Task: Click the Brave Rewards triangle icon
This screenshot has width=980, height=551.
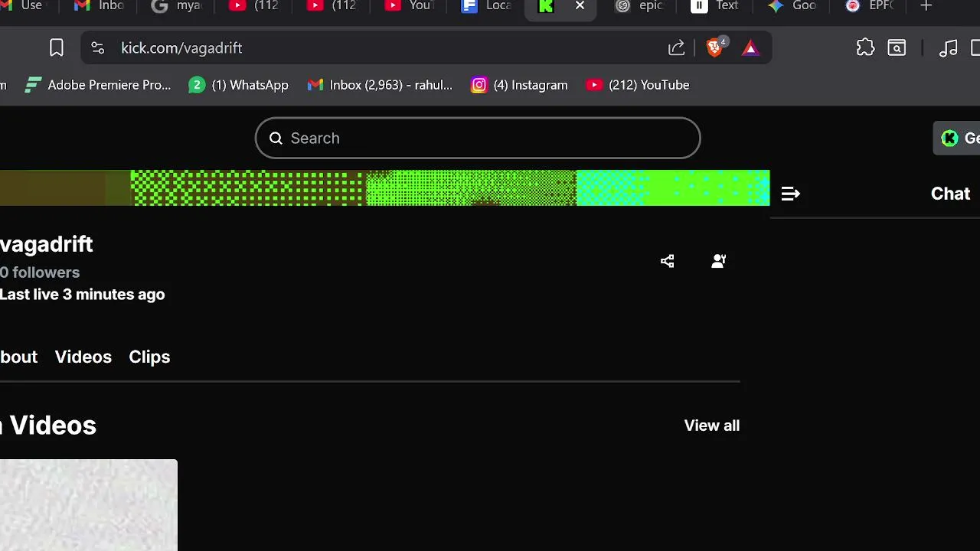Action: click(x=750, y=48)
